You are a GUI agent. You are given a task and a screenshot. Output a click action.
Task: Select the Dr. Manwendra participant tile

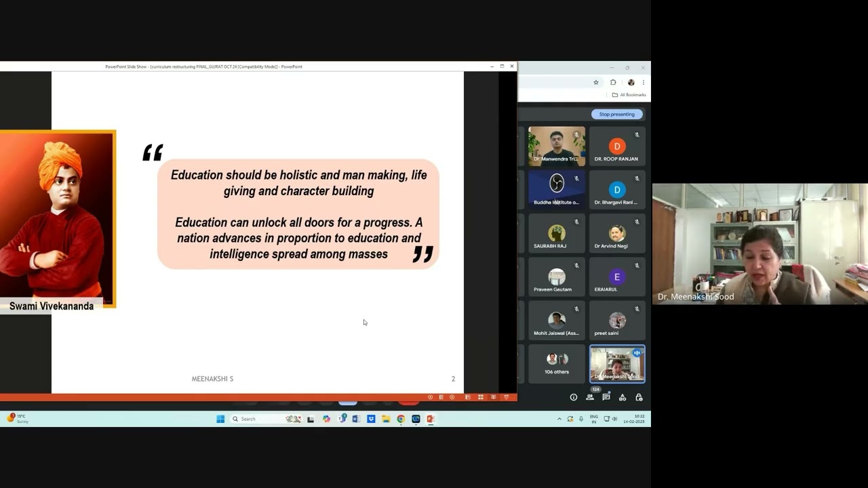(557, 146)
